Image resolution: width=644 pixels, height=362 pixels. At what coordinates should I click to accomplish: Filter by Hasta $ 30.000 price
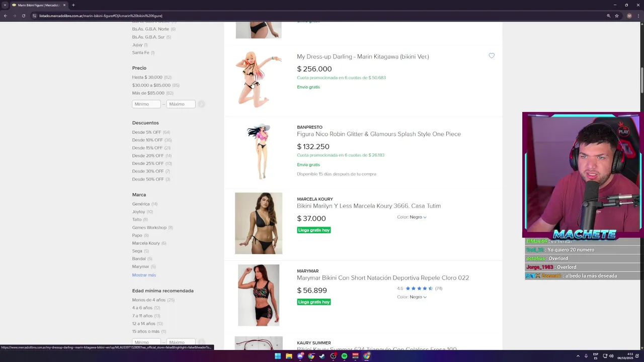[x=147, y=77]
